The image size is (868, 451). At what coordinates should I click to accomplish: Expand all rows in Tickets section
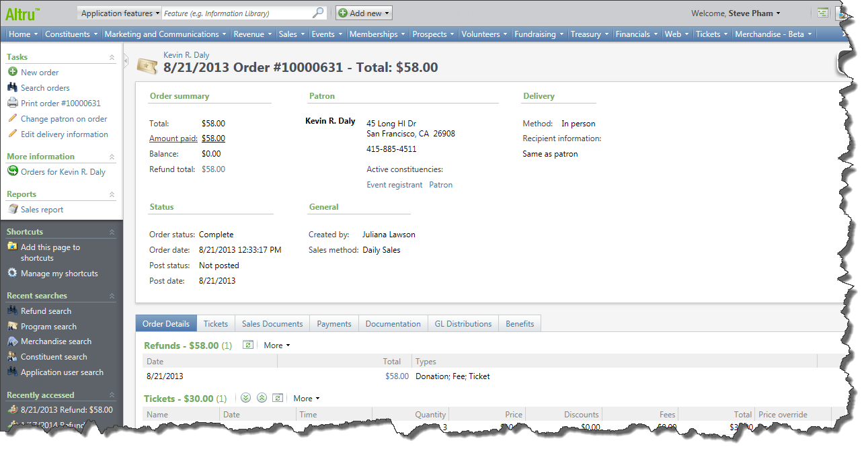point(245,398)
